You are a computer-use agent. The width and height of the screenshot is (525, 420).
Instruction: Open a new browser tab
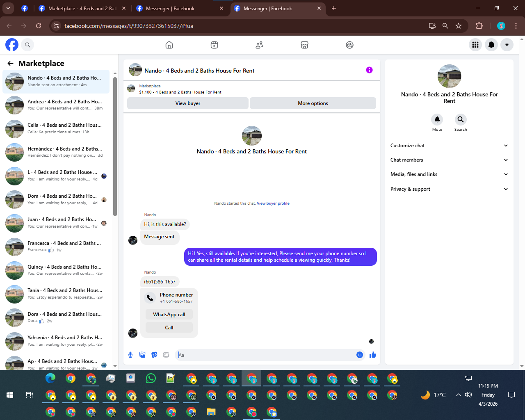coord(334,8)
